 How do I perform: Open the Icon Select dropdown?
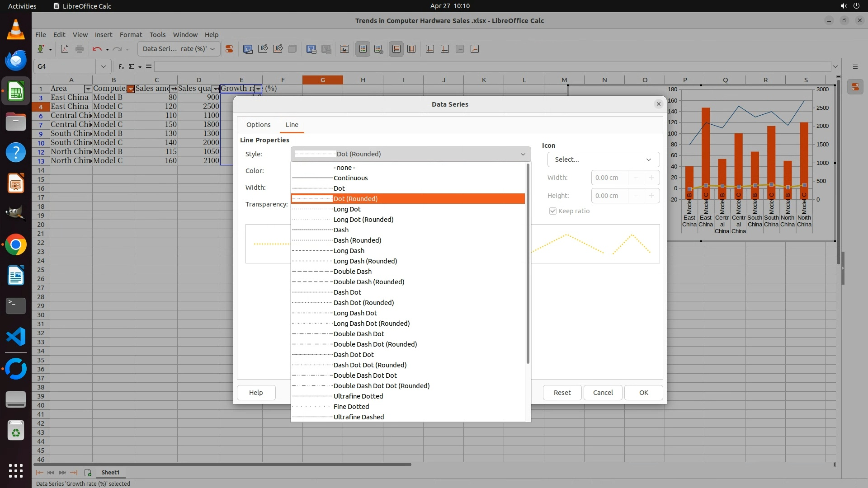tap(603, 160)
